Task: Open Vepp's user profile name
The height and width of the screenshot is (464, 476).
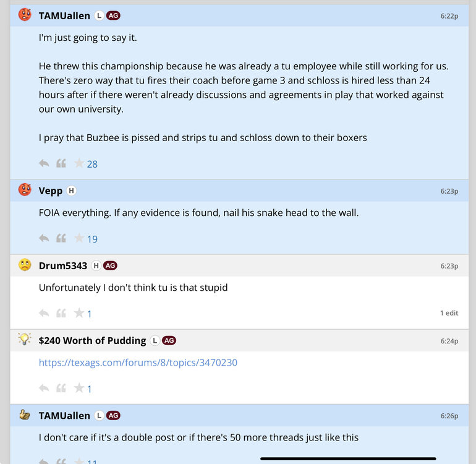Action: point(50,191)
